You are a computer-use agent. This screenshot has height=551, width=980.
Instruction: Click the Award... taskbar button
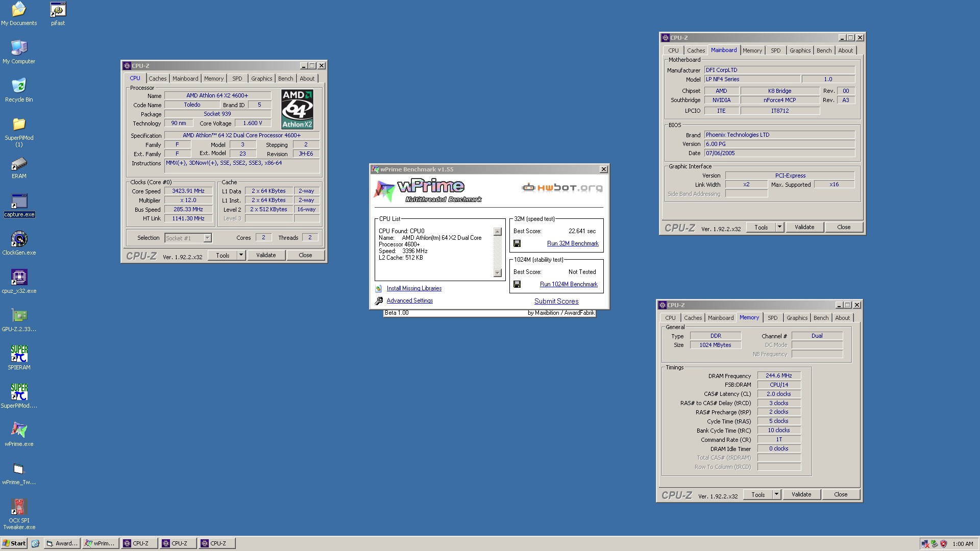[x=62, y=543]
